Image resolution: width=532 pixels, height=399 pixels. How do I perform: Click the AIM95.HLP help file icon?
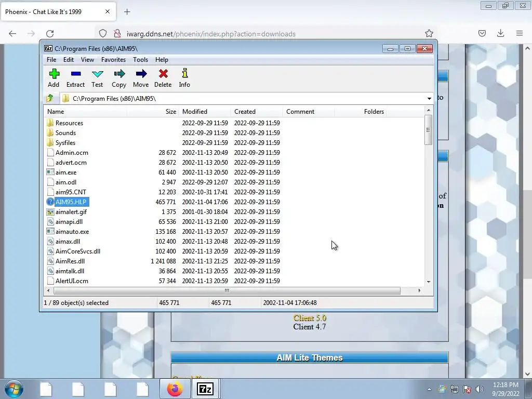point(50,202)
